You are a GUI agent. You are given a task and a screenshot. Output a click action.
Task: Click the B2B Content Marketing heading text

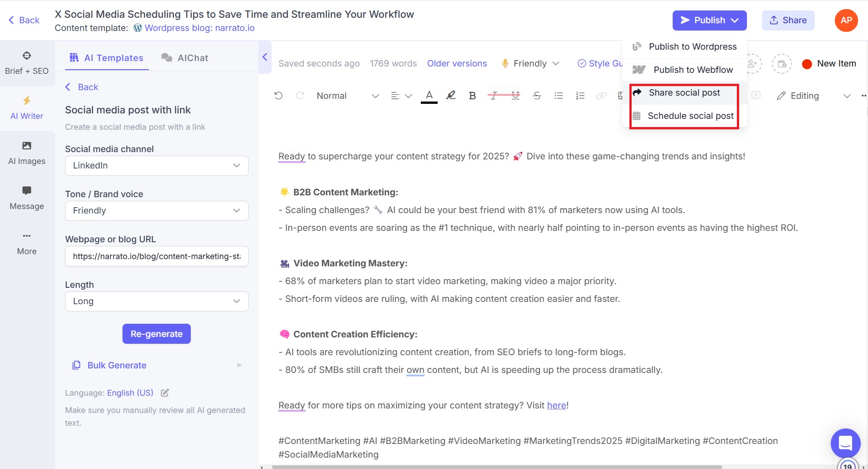coord(346,192)
